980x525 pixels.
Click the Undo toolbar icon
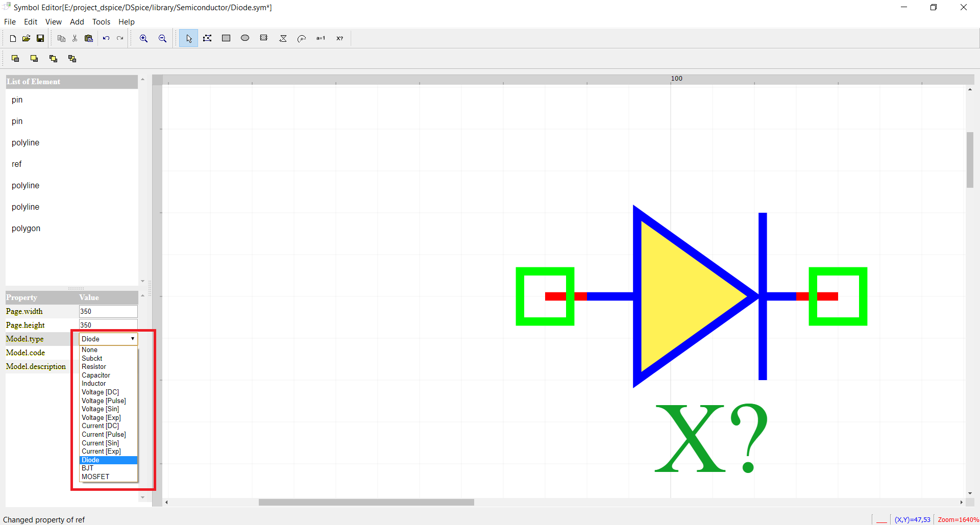tap(106, 38)
